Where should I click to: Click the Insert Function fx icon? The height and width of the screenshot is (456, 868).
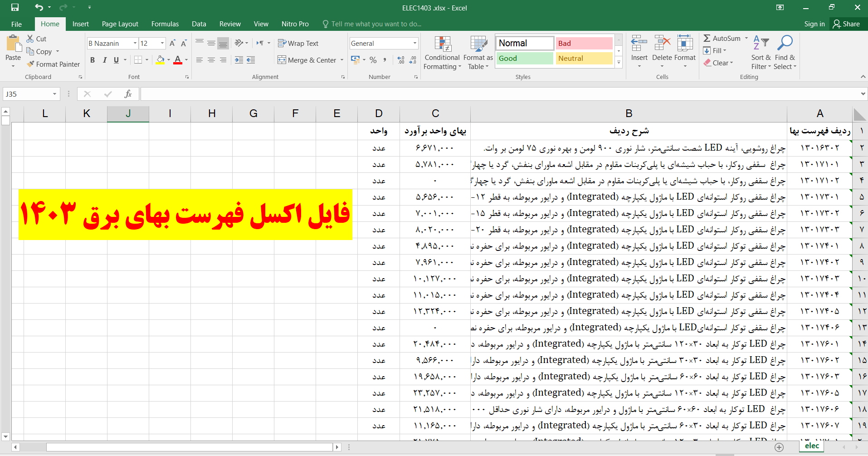128,94
